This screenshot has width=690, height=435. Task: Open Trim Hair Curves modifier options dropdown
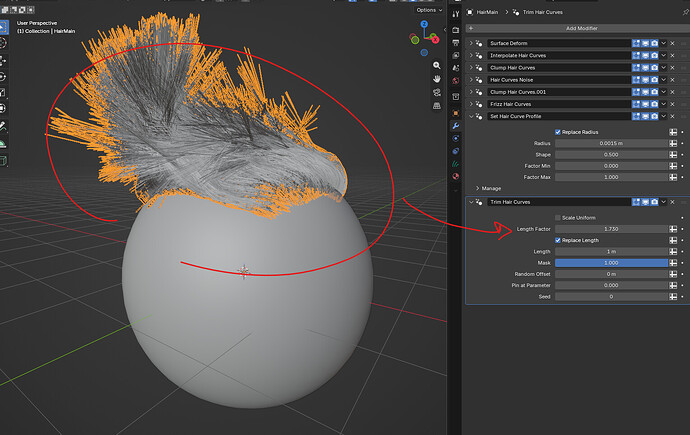point(664,202)
